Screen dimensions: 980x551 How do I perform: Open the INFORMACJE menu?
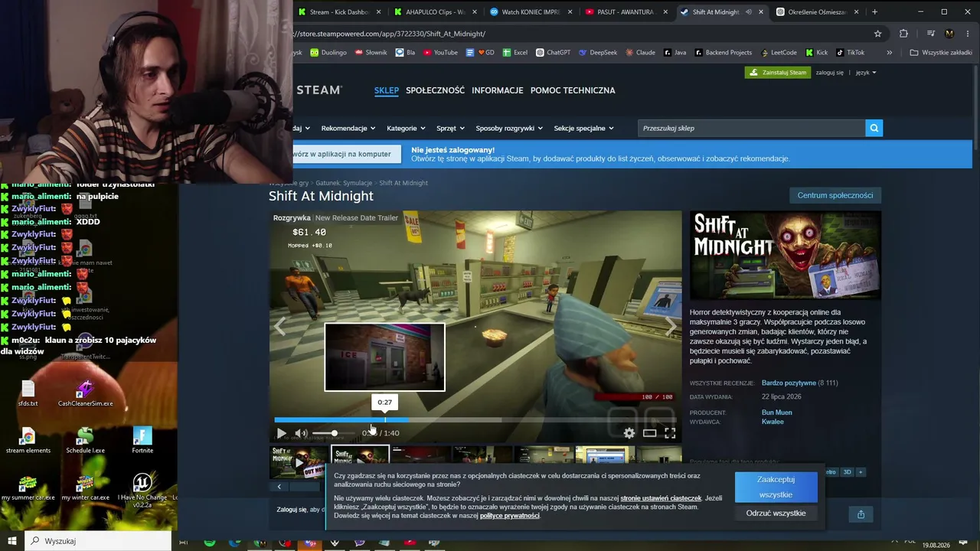point(498,90)
